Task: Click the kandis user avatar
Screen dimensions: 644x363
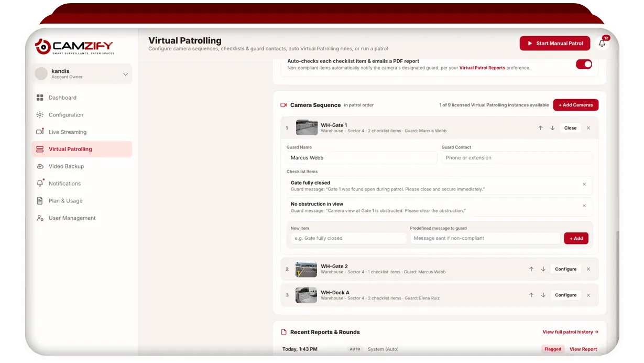Action: click(41, 73)
